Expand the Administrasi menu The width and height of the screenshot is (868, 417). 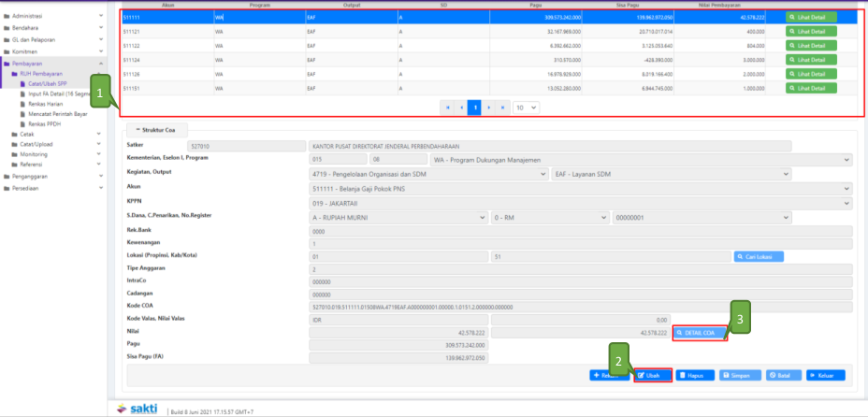[53, 17]
